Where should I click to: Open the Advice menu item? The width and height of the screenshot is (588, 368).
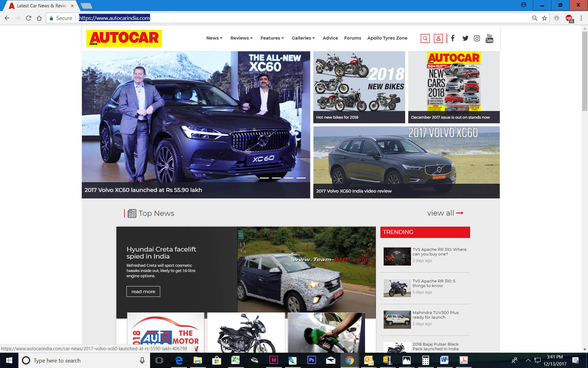coord(330,38)
